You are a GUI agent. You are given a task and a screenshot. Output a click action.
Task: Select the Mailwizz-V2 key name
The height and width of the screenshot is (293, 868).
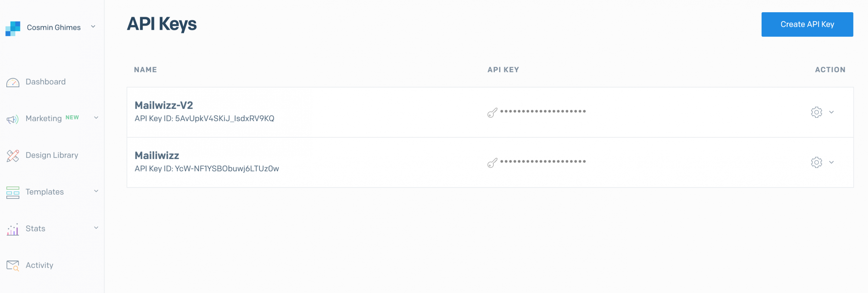[x=164, y=105]
